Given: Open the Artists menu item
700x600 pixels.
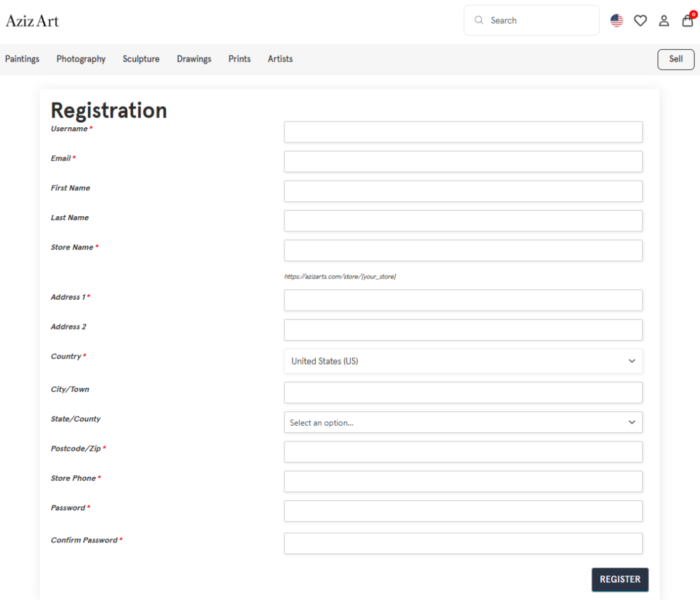Looking at the screenshot, I should [x=280, y=59].
